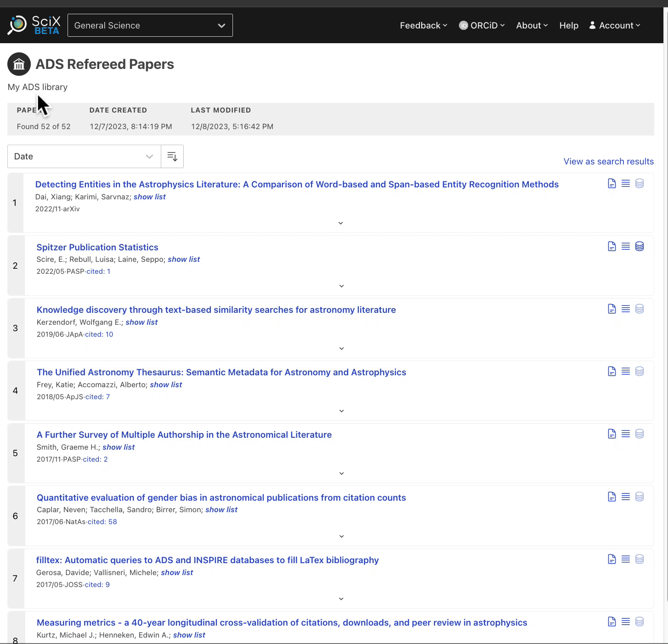Click the SciX logo icon
Screen dimensions: 668x644
click(18, 25)
